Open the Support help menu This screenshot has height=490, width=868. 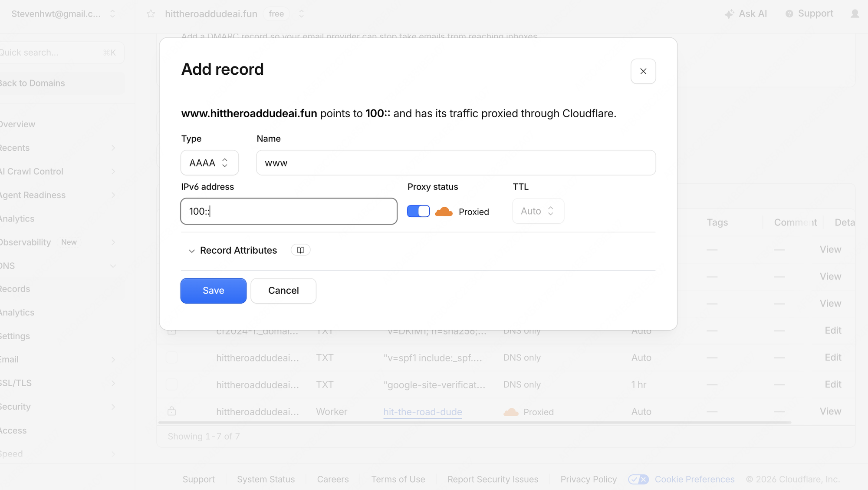pos(809,14)
